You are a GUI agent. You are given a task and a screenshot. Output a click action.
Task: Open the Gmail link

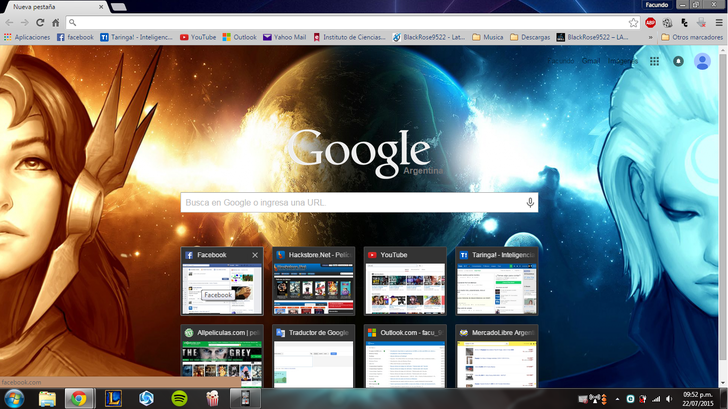point(591,61)
